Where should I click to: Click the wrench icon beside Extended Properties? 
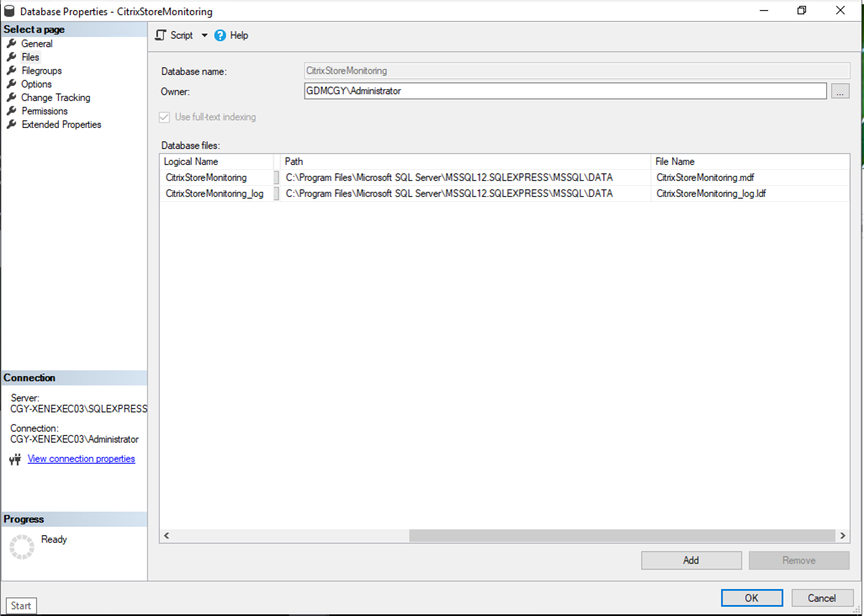pos(11,125)
